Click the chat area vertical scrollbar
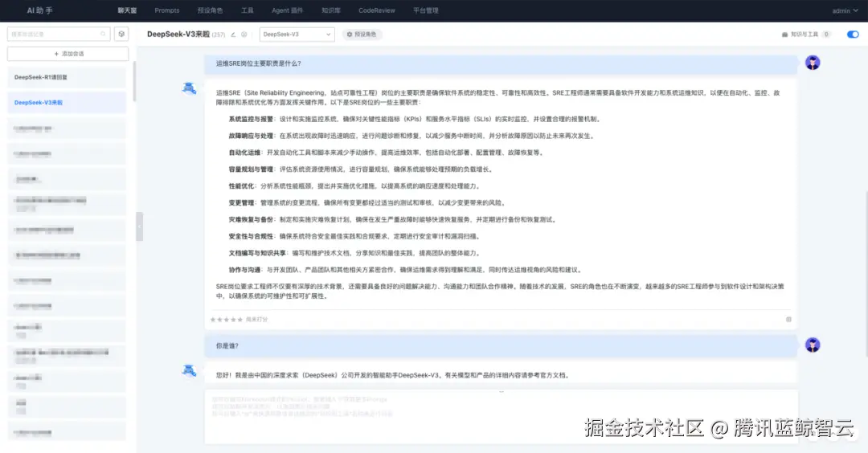Screen dimensions: 868x453 tap(866, 274)
